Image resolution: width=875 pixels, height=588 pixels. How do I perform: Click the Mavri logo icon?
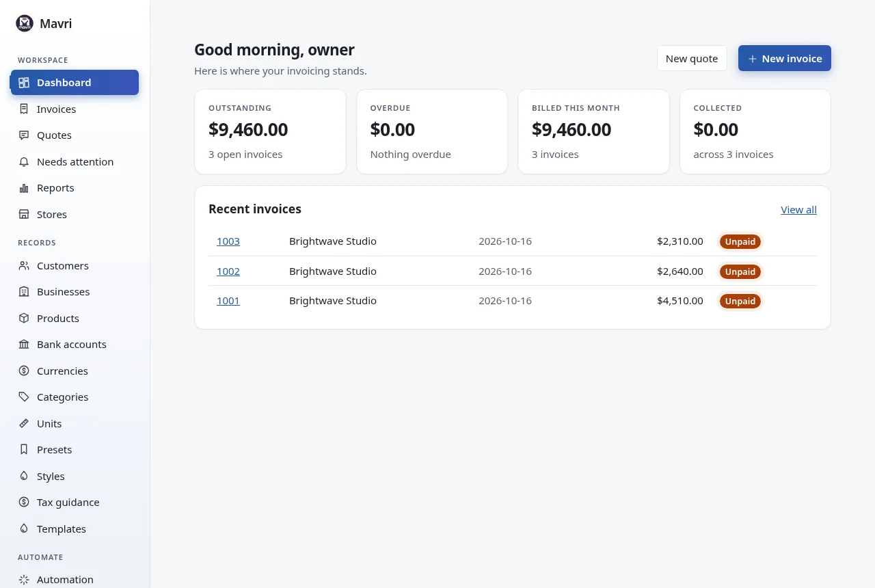(25, 23)
